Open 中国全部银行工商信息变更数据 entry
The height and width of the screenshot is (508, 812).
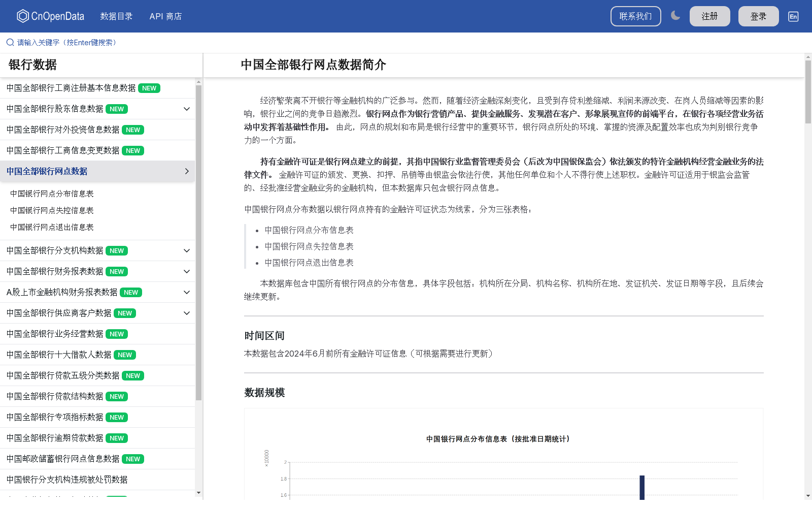click(x=63, y=150)
